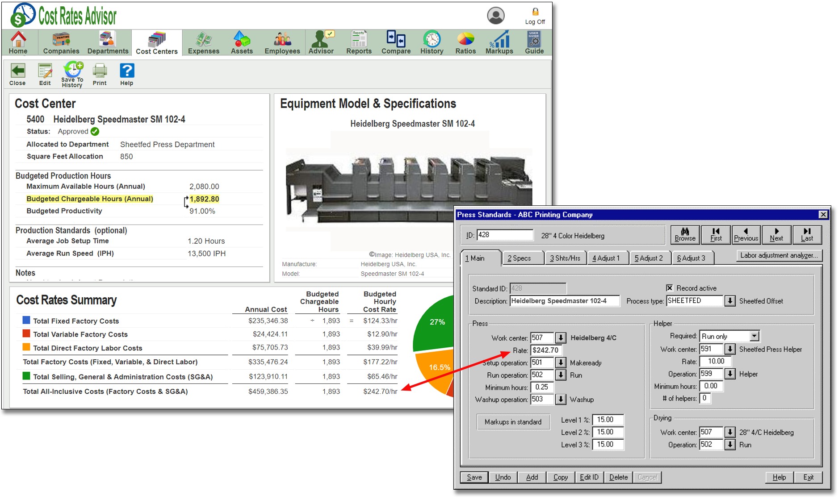Open Press Work center 507 dropdown arrow
The height and width of the screenshot is (504, 838).
[561, 337]
